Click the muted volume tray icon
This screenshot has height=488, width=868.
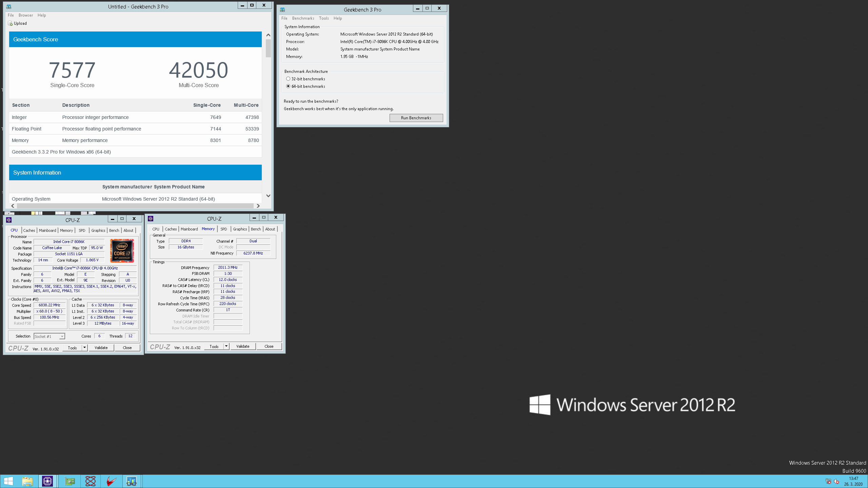[836, 481]
